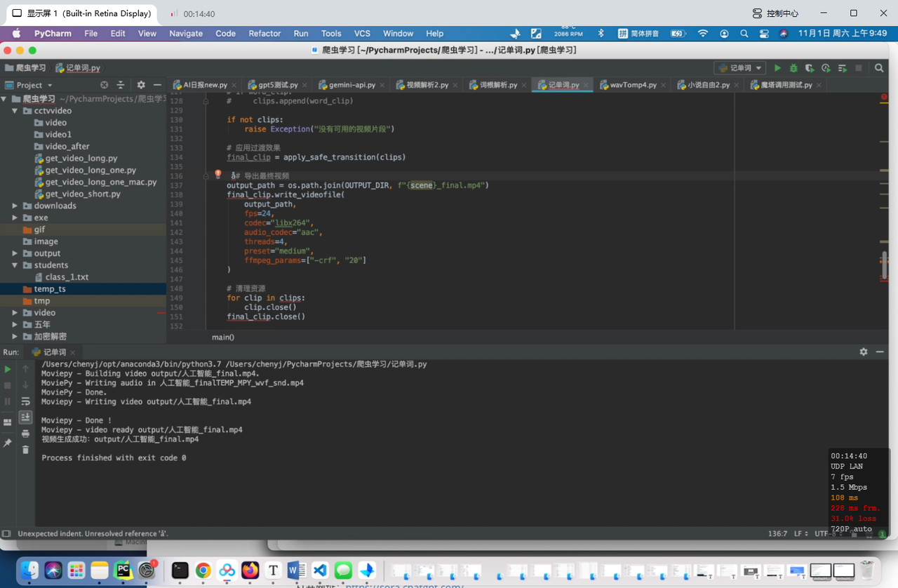
Task: Click the editor vertical scrollbar thumb
Action: 885,267
